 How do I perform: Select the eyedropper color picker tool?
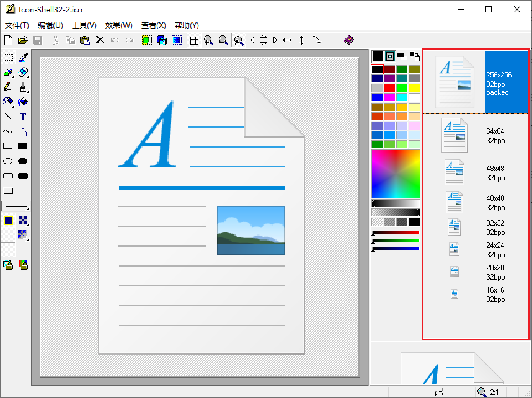tap(23, 58)
